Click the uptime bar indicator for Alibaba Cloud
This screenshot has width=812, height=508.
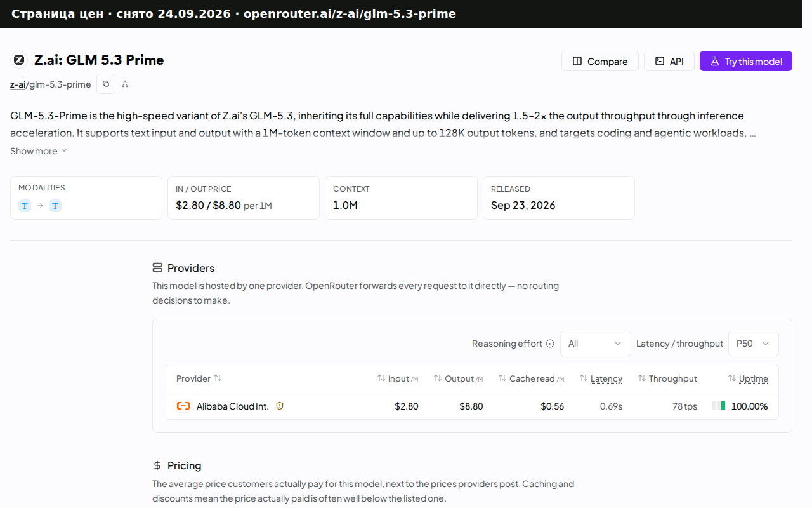[x=719, y=406]
